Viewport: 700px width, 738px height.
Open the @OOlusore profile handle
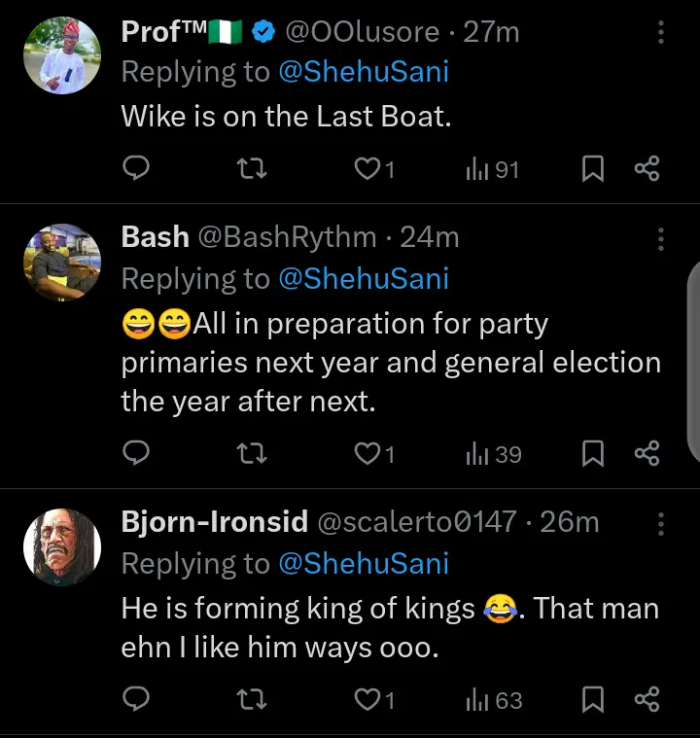click(x=362, y=32)
